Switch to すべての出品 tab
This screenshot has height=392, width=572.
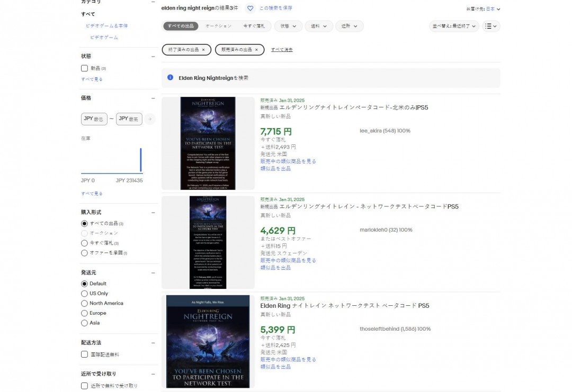point(181,26)
